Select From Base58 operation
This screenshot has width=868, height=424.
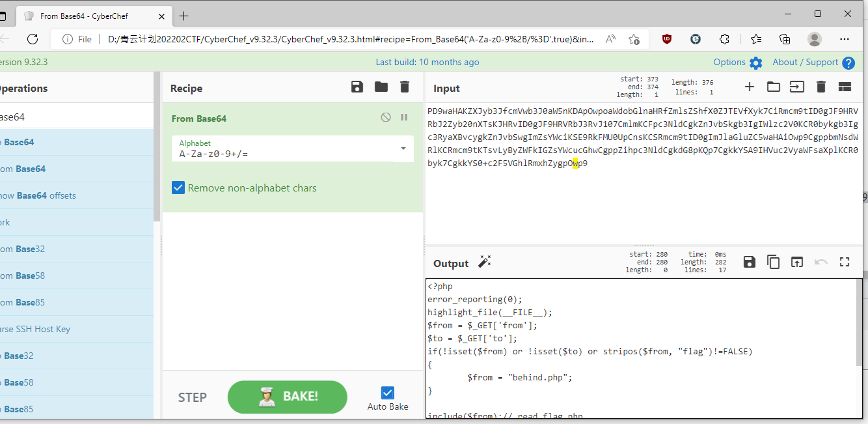(76, 276)
